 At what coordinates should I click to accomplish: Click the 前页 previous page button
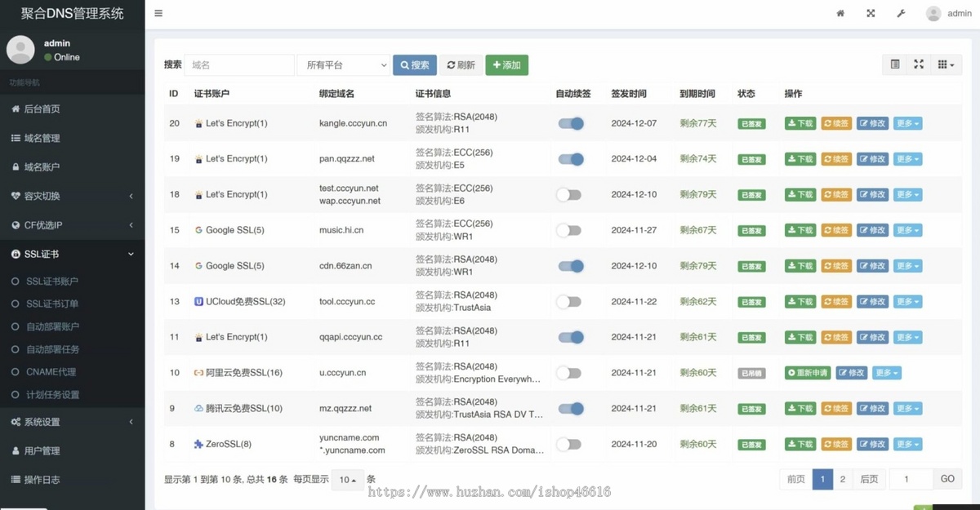pos(796,479)
